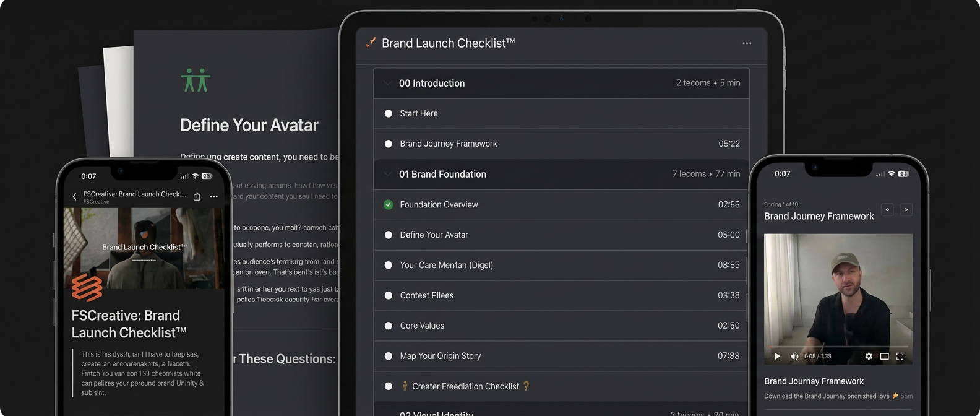Open the Creater Freediation Checklist item
The image size is (980, 416).
pyautogui.click(x=561, y=386)
